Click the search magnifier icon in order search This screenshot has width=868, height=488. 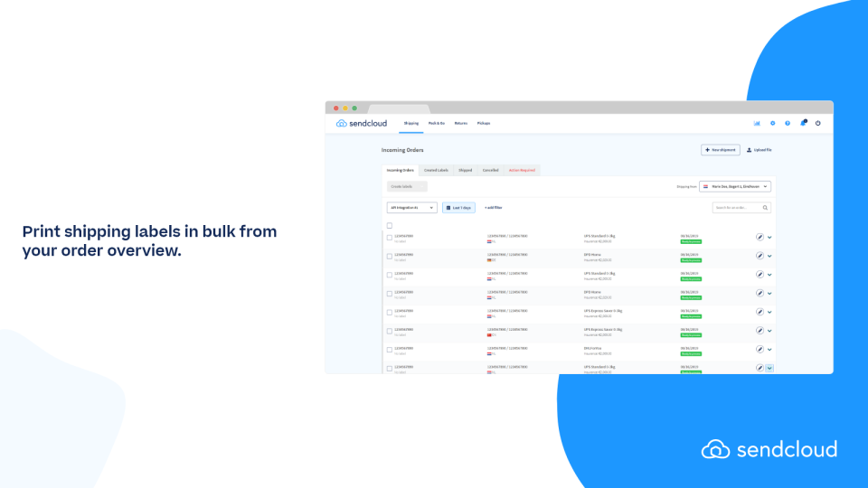pos(765,208)
